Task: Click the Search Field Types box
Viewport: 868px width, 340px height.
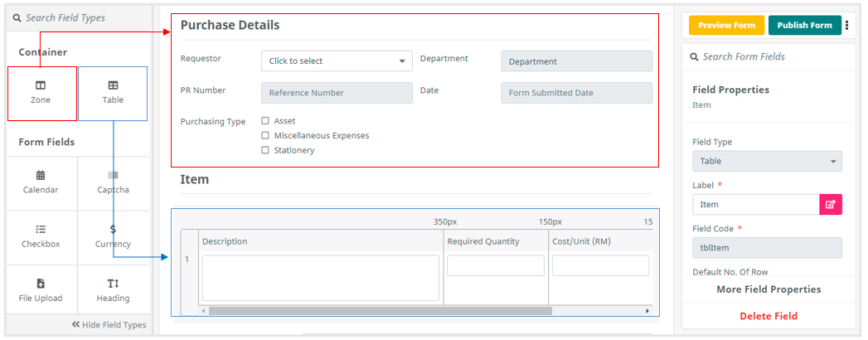Action: coord(77,17)
